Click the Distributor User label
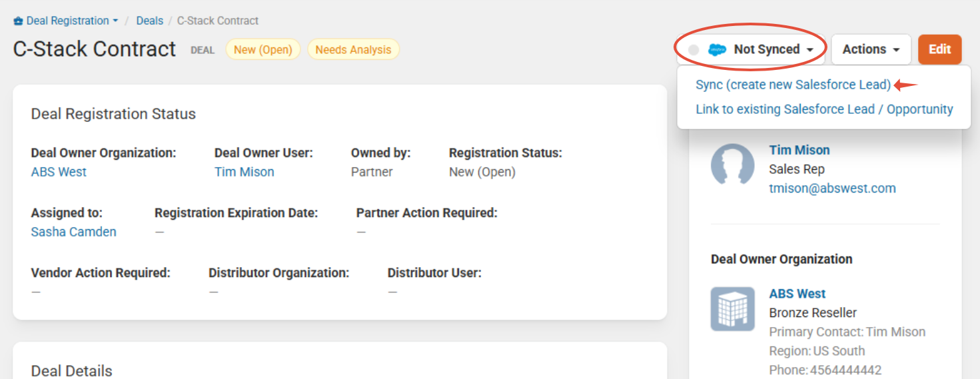This screenshot has width=980, height=379. (x=434, y=273)
